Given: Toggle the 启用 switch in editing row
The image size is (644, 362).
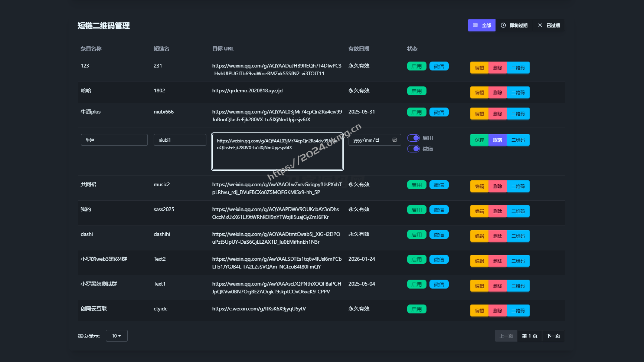Looking at the screenshot, I should tap(413, 138).
